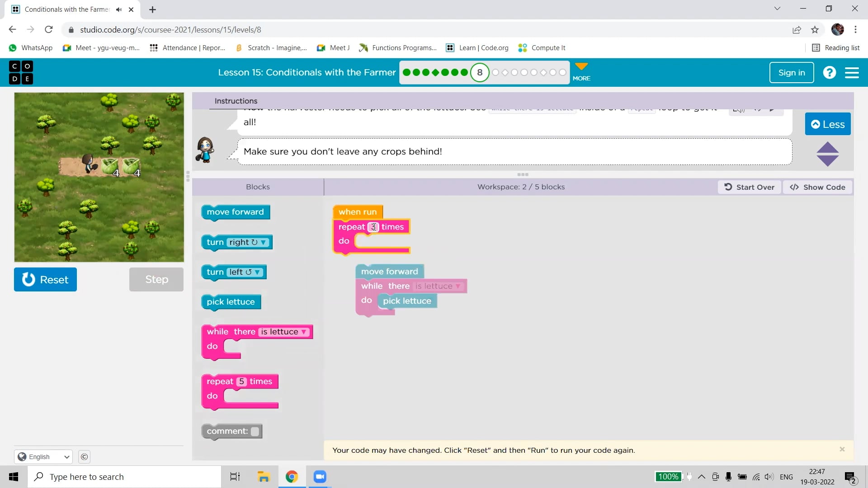Open the help question mark icon
Screen dimensions: 868x488
(x=829, y=73)
